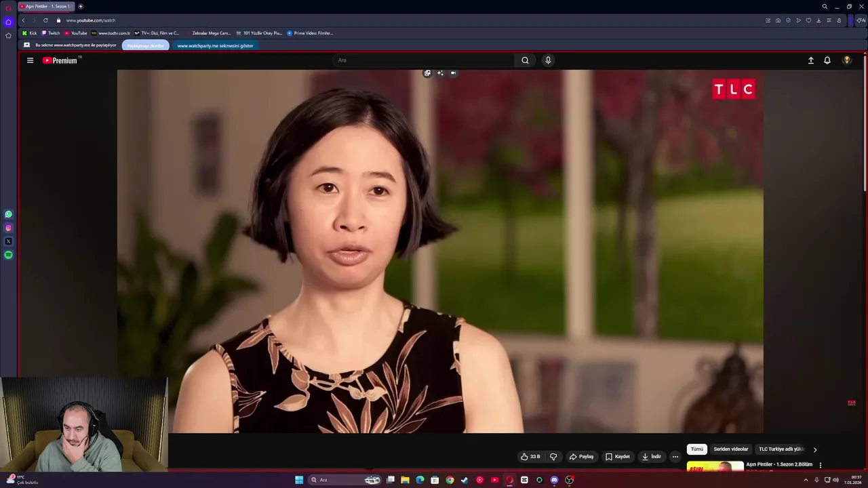
Task: Open a new browser tab with plus
Action: 80,6
